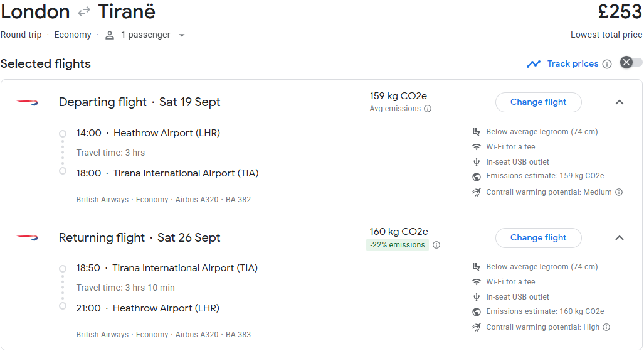Screen dimensions: 644x351
Task: Enable the Track prices toggle
Action: click(x=631, y=62)
